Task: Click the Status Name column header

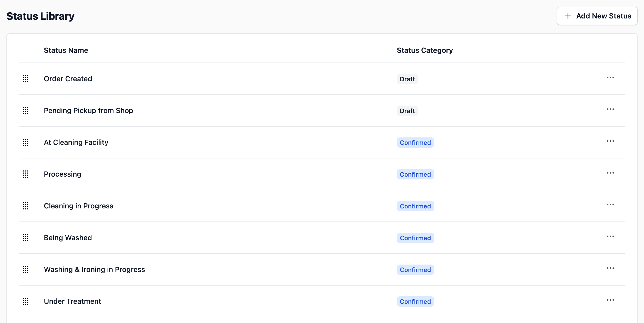Action: pyautogui.click(x=66, y=50)
